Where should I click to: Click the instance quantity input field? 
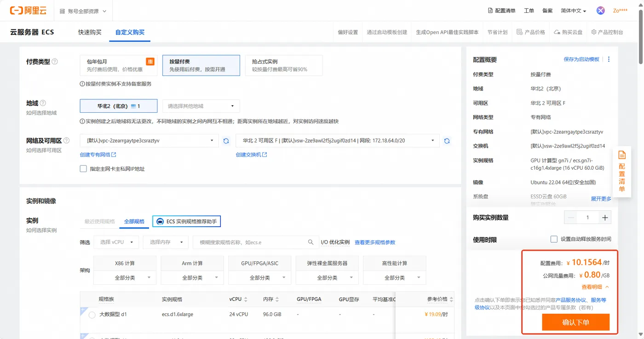tap(588, 218)
